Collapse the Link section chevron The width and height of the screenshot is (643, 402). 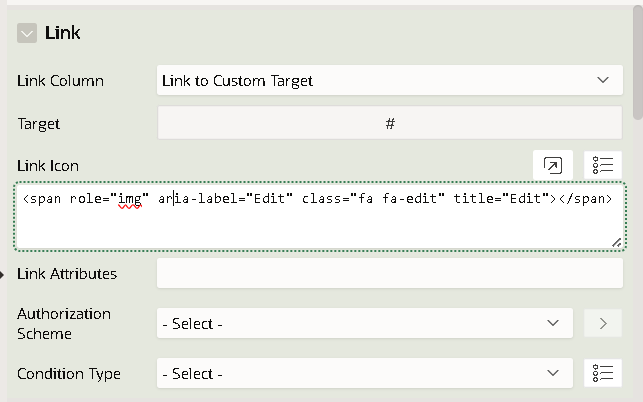(x=27, y=33)
